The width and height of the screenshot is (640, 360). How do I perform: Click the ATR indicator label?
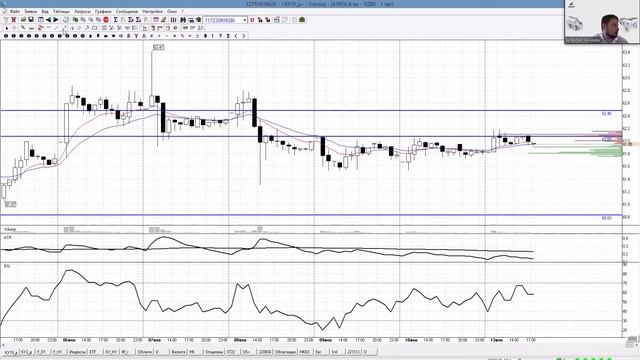(x=7, y=237)
